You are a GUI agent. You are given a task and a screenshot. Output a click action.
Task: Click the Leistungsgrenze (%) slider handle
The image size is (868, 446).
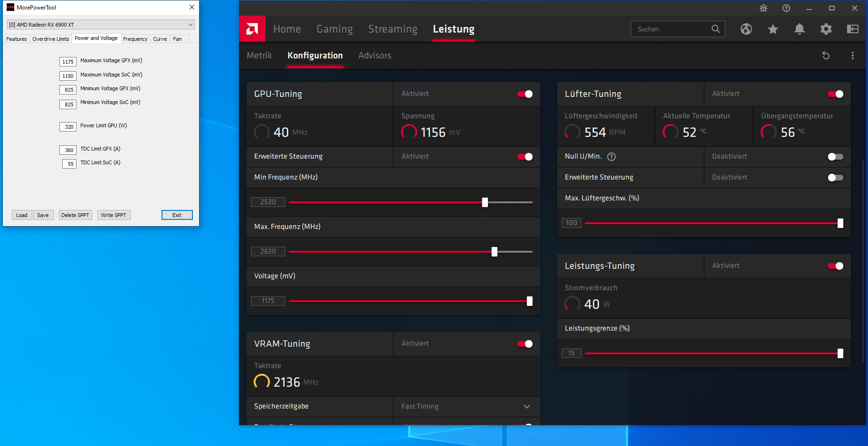840,353
